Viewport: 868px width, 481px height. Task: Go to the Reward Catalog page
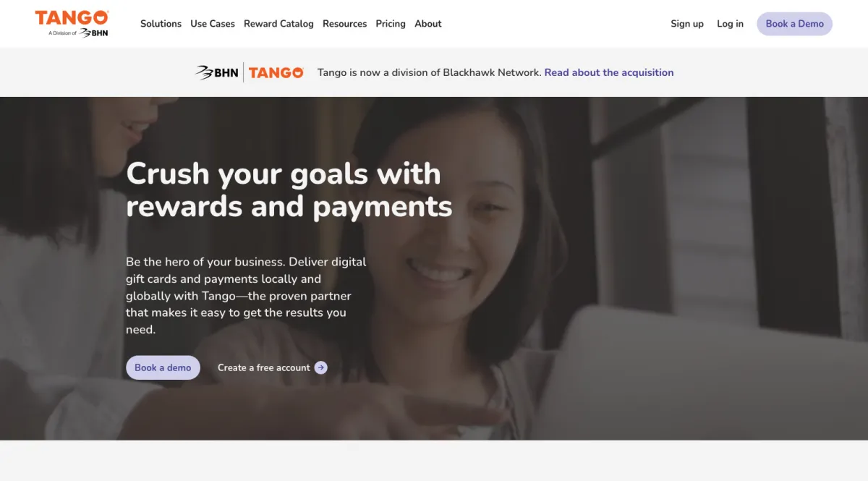[278, 24]
